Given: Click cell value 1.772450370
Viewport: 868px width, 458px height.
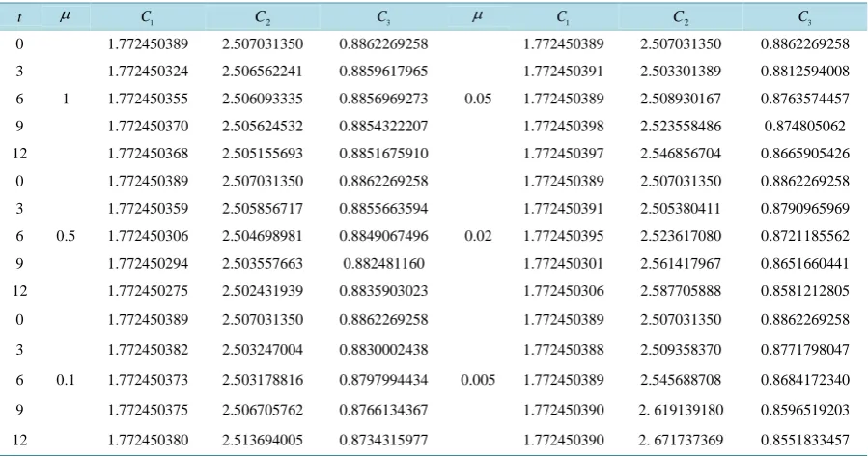Looking at the screenshot, I should (148, 127).
